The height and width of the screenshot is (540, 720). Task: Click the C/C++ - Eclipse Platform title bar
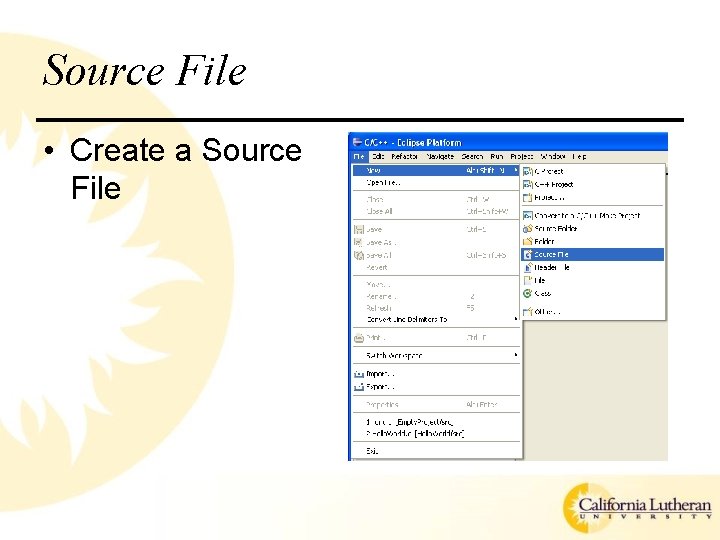pos(508,142)
